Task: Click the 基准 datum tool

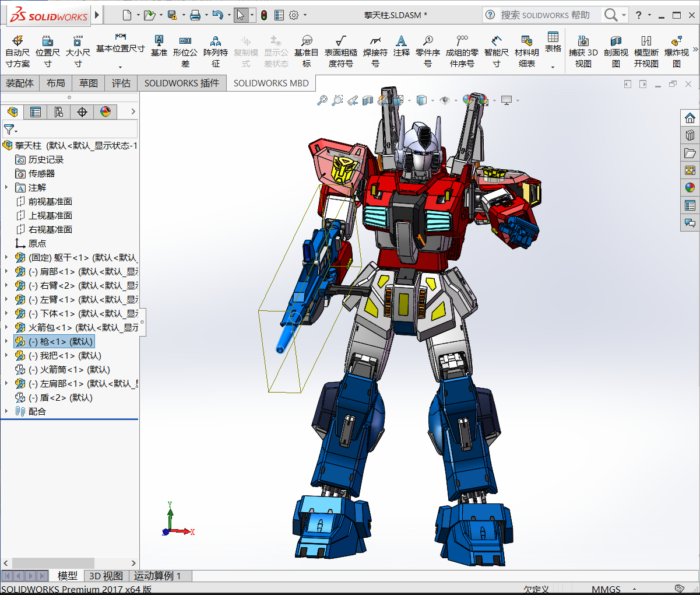Action: coord(159,45)
